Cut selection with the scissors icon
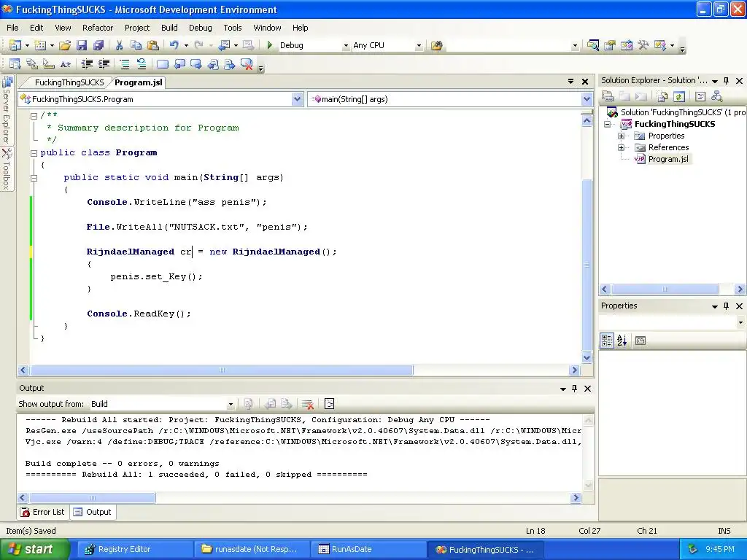747x560 pixels. coord(119,45)
